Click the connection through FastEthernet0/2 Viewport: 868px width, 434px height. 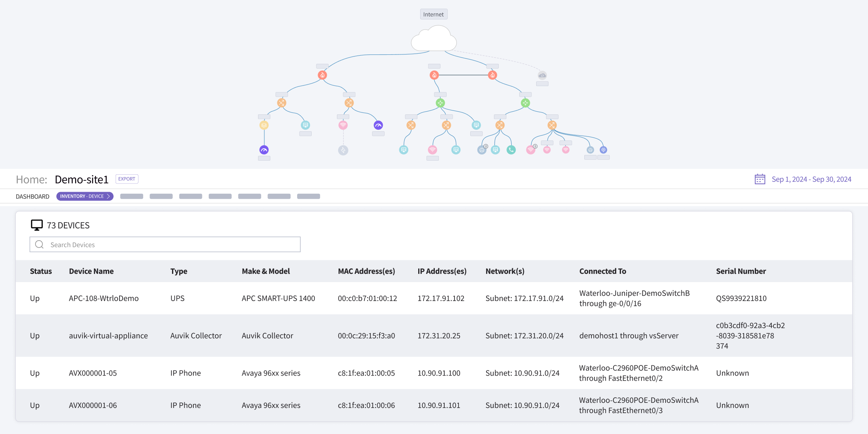point(639,373)
